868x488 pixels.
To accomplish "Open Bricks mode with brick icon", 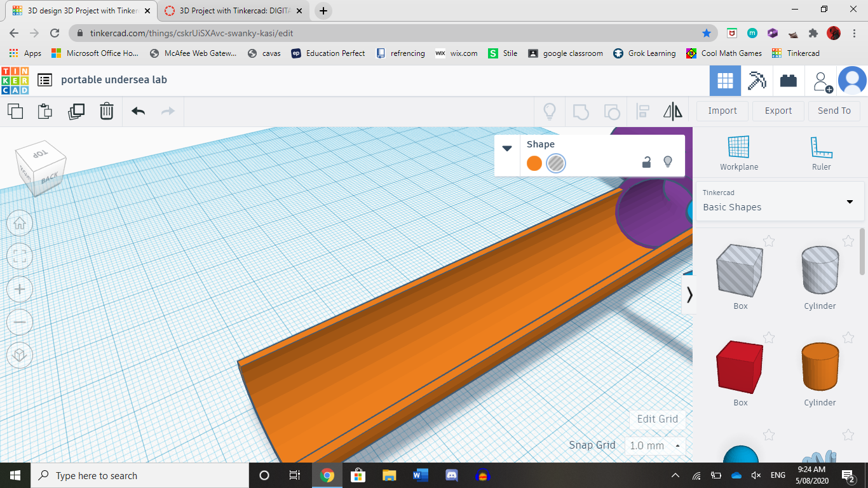I will 789,81.
